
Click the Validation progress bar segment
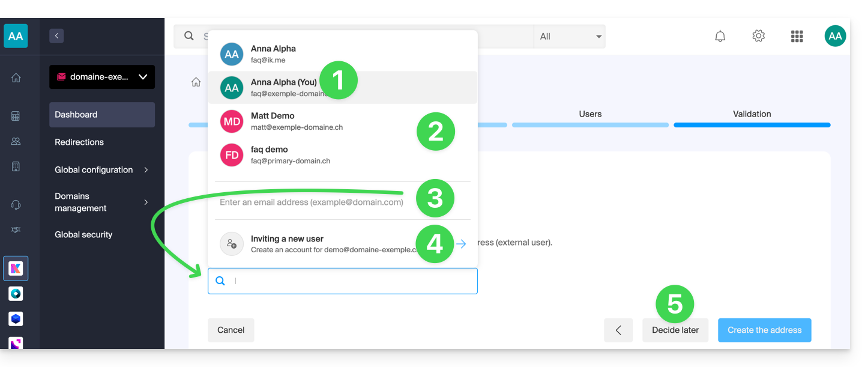[752, 125]
